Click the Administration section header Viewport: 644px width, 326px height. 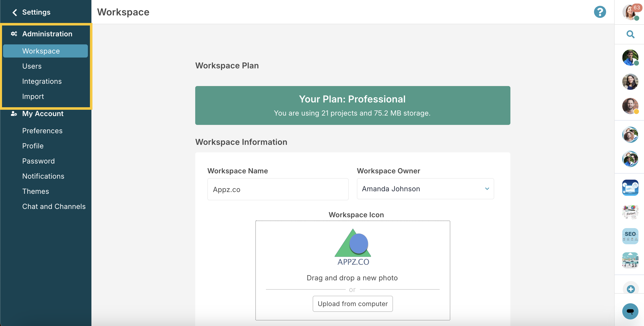pyautogui.click(x=47, y=34)
